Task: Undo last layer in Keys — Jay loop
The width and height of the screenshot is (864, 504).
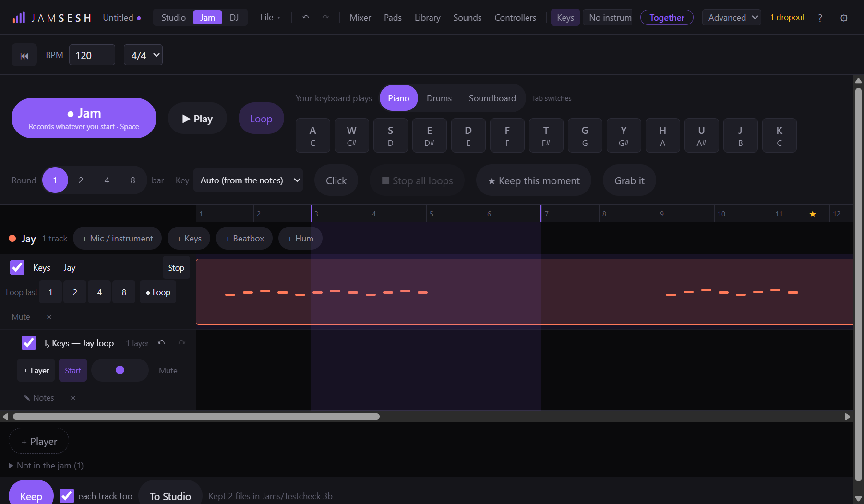Action: [161, 343]
